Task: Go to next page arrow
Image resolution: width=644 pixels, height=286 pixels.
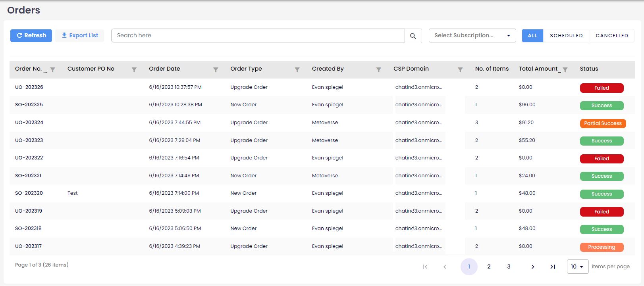Action: pos(533,267)
